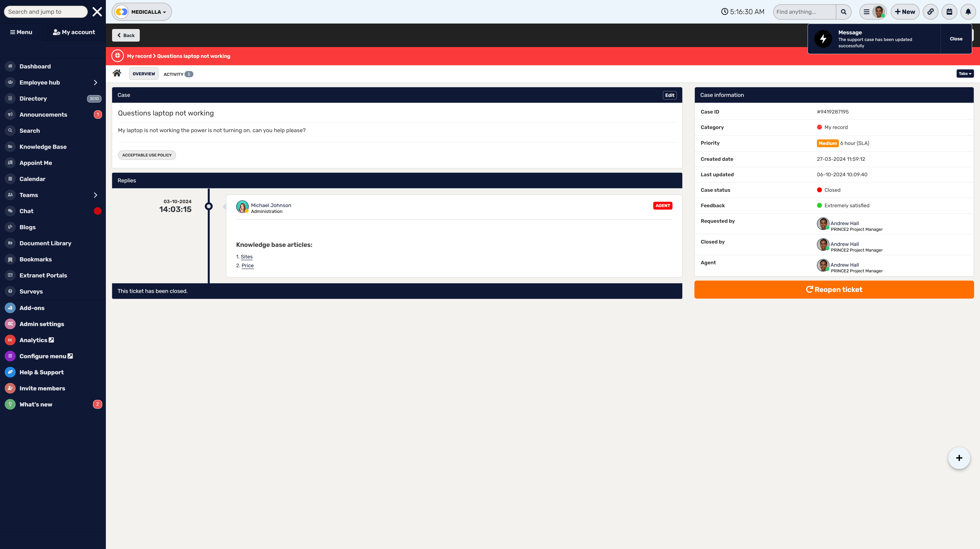The width and height of the screenshot is (980, 549).
Task: Click the Surveys icon in the sidebar
Action: (x=10, y=291)
